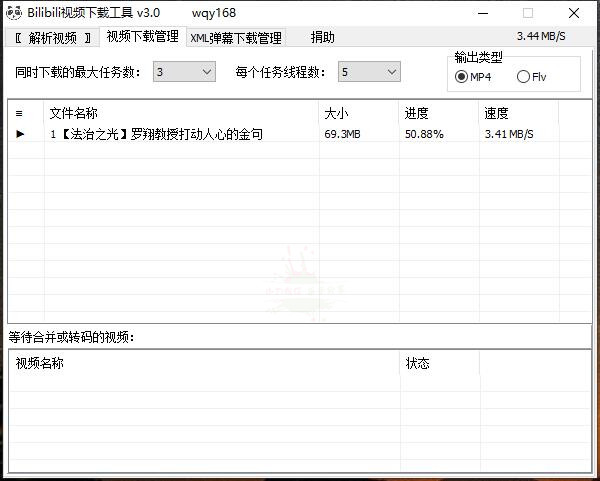The width and height of the screenshot is (600, 481).
Task: Open the XML弹幕下载管理 tab
Action: [x=236, y=38]
